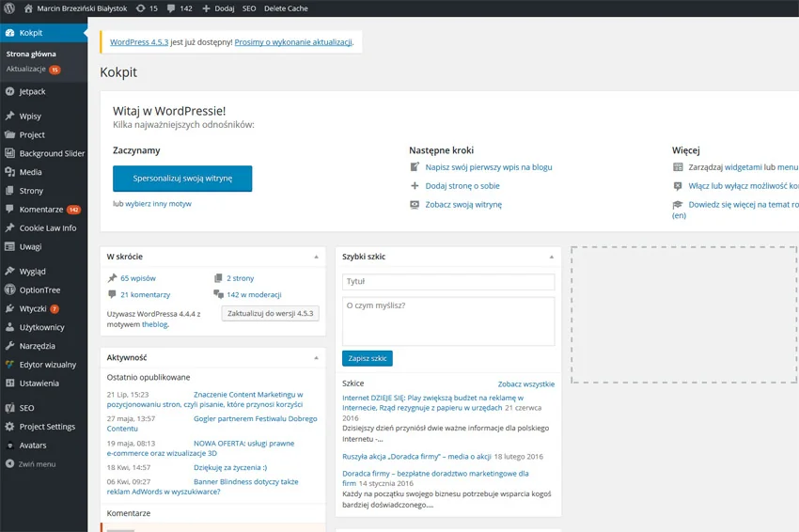This screenshot has width=799, height=532.
Task: Click the Jetpack icon in sidebar
Action: [9, 92]
